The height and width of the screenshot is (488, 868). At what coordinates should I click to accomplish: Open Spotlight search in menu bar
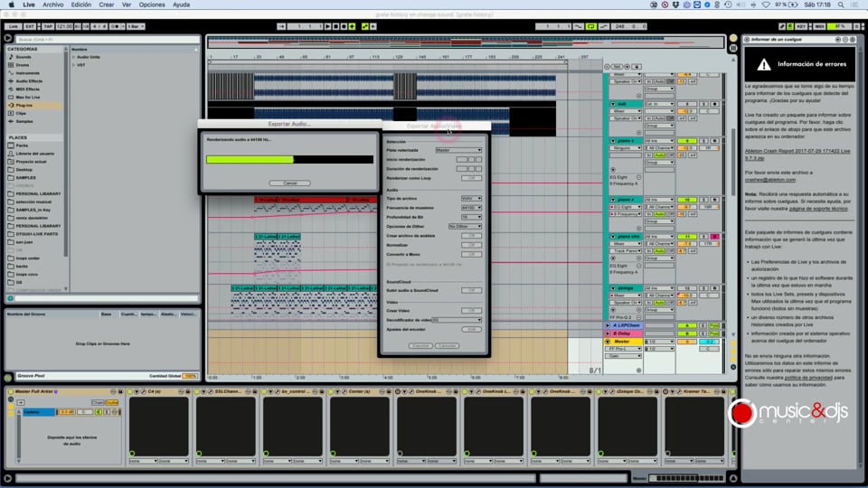pos(841,5)
